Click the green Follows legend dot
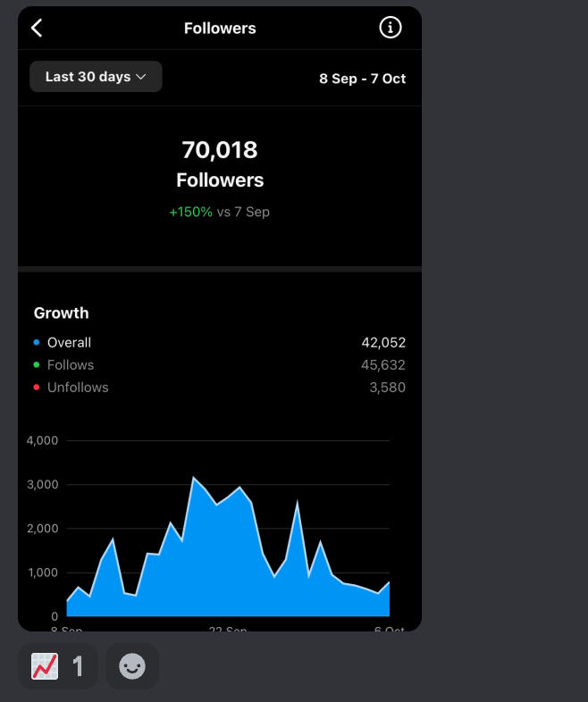 (x=37, y=365)
